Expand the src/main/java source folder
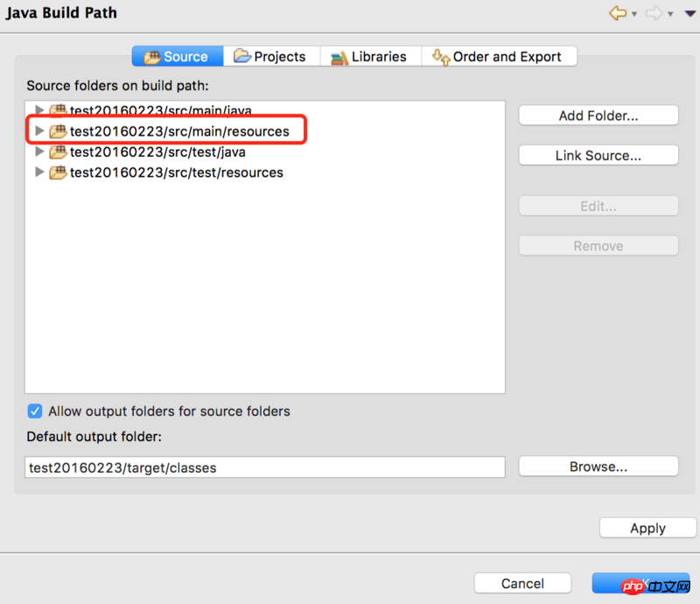Viewport: 700px width, 604px height. click(x=39, y=110)
